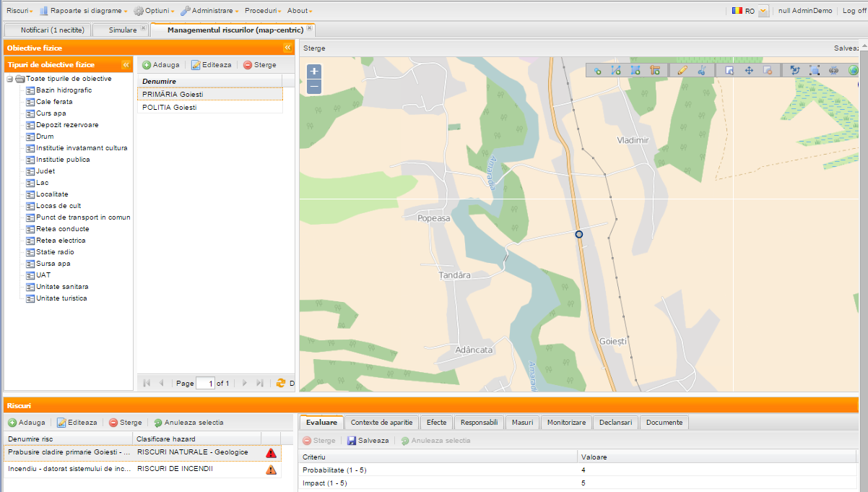The width and height of the screenshot is (868, 492).
Task: Click Sterge in objectives toolbar
Action: click(x=259, y=65)
